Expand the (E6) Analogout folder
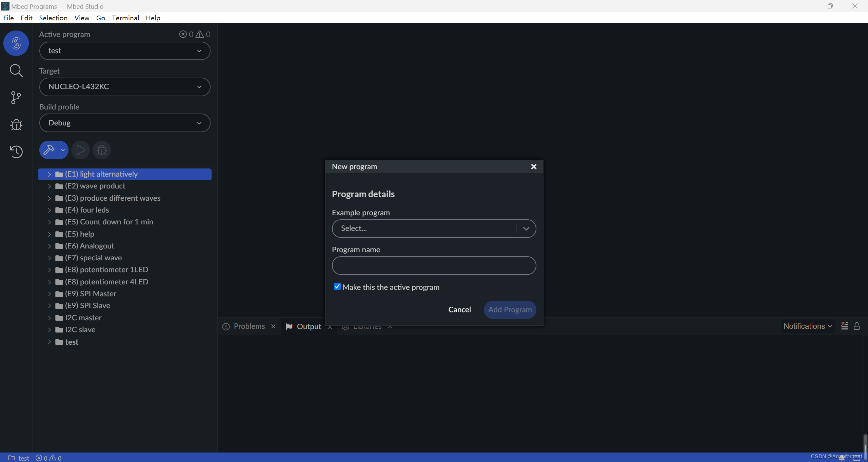The image size is (868, 462). [50, 246]
